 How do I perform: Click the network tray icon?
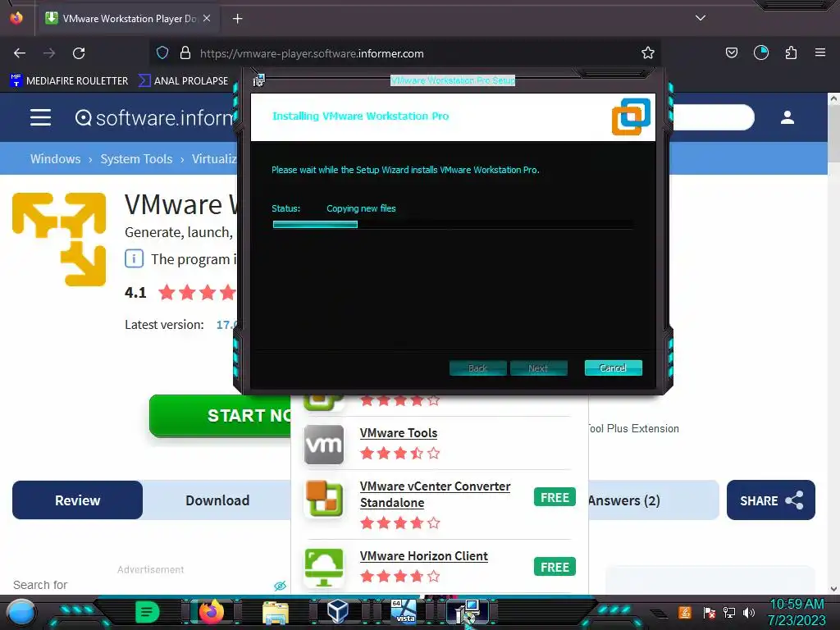coord(728,612)
